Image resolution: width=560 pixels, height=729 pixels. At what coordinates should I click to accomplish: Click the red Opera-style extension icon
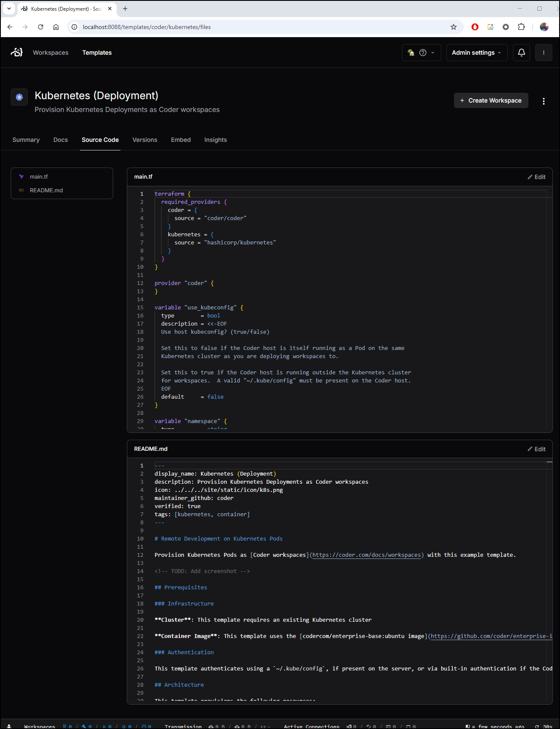pyautogui.click(x=475, y=27)
